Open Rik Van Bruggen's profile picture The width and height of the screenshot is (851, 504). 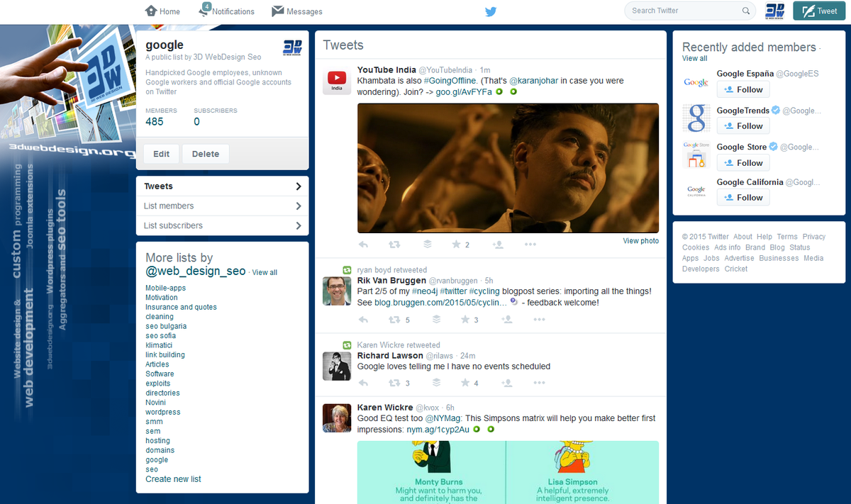pos(337,291)
